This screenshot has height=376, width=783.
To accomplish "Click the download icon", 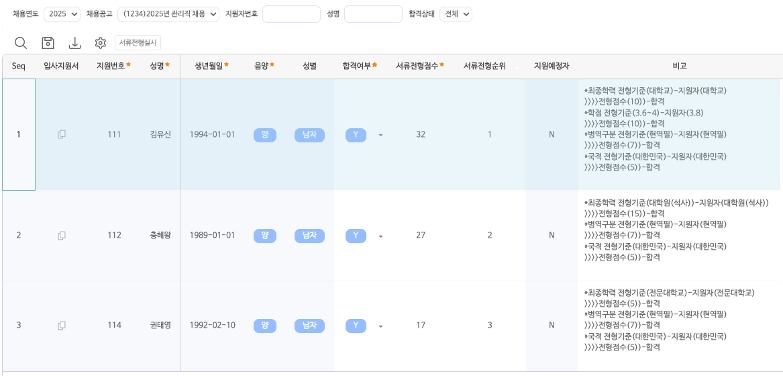I will (x=74, y=43).
